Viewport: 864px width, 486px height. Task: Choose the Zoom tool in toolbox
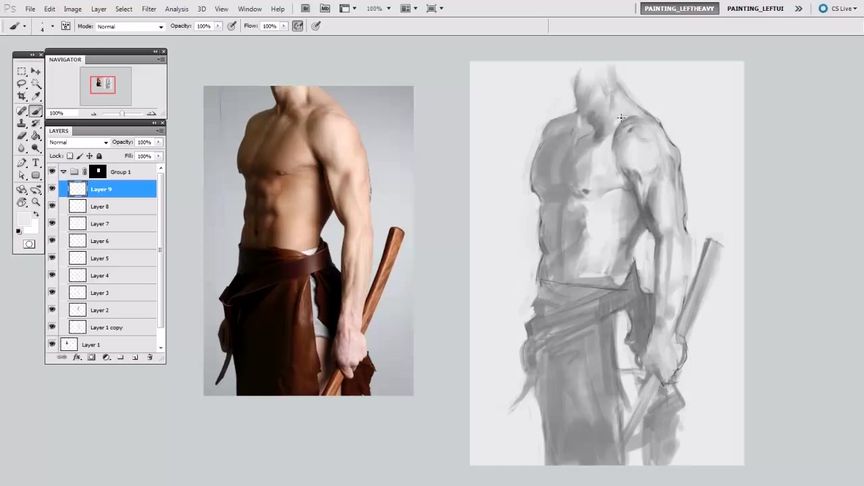click(x=35, y=201)
